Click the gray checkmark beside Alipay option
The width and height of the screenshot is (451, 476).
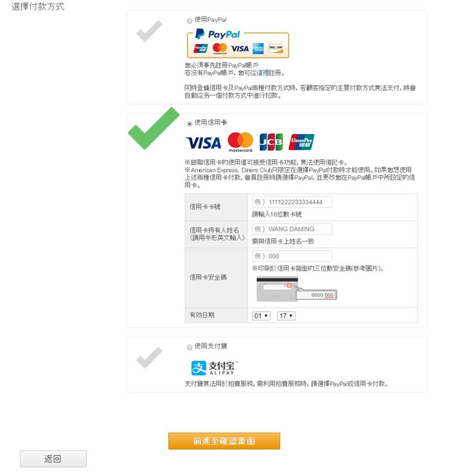point(149,357)
